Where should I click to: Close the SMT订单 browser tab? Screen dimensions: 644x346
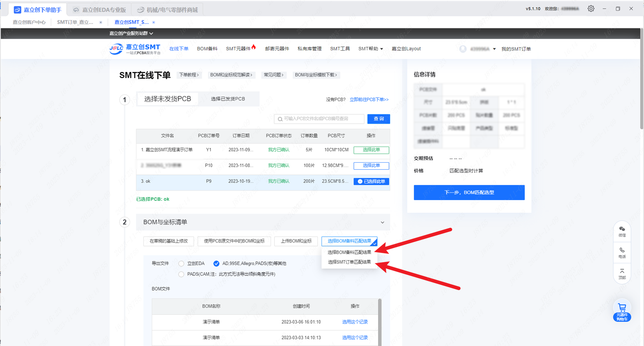coord(101,22)
